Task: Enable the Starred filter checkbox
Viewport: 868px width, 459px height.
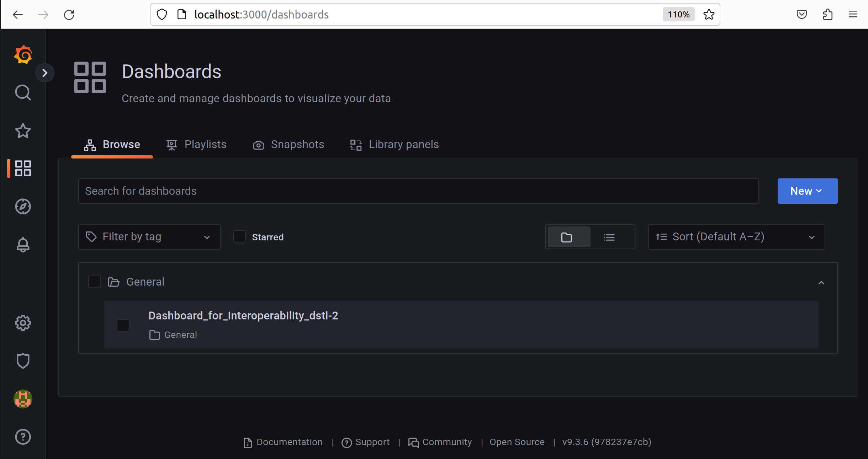Action: [239, 237]
